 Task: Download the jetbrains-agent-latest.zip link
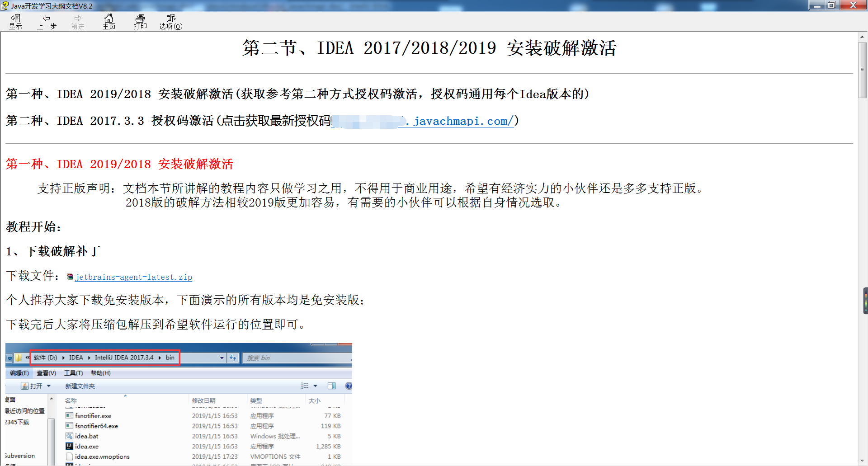134,277
